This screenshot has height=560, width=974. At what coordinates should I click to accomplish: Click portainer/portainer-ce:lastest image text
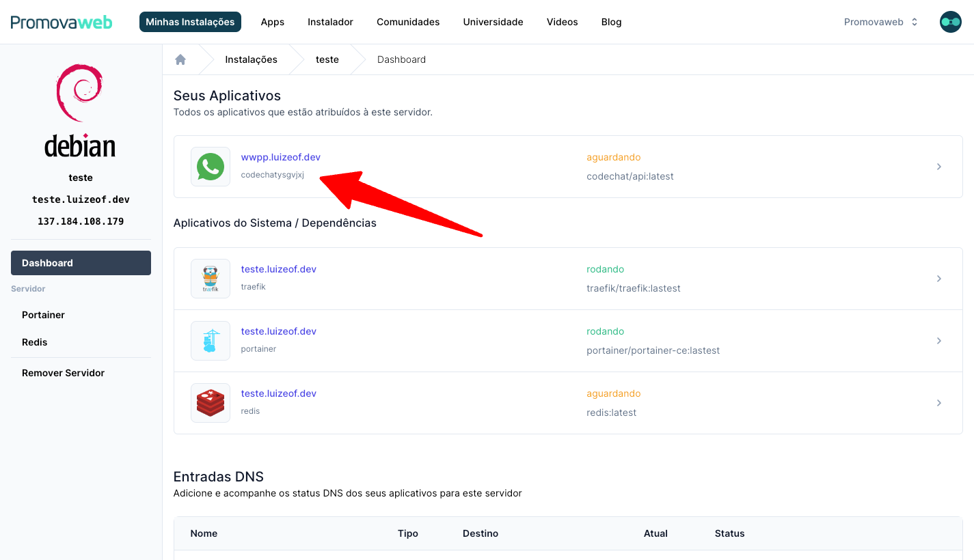point(653,350)
